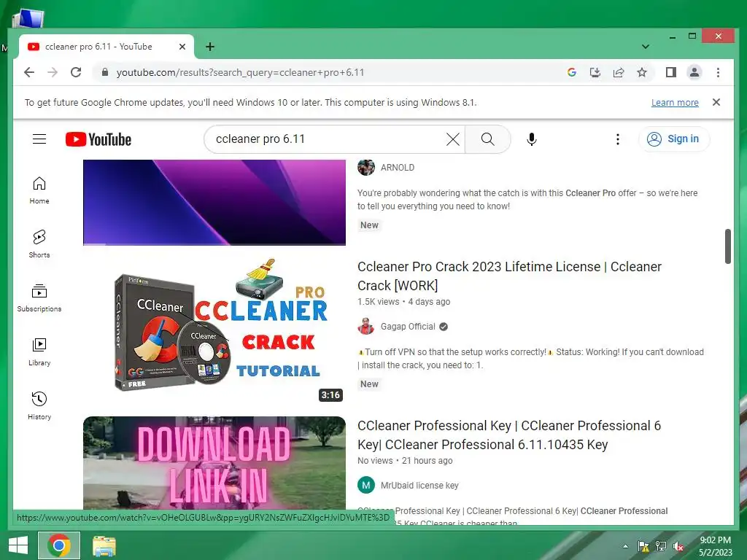
Task: Open History in sidebar
Action: point(39,406)
